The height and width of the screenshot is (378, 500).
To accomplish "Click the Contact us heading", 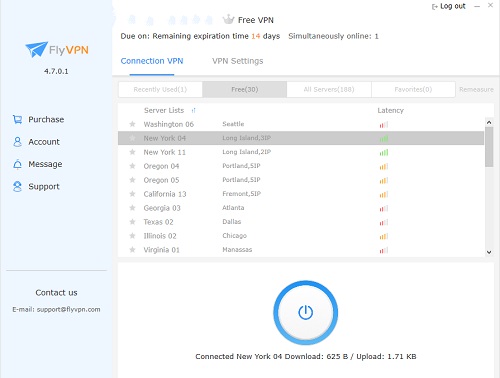I will 56,293.
